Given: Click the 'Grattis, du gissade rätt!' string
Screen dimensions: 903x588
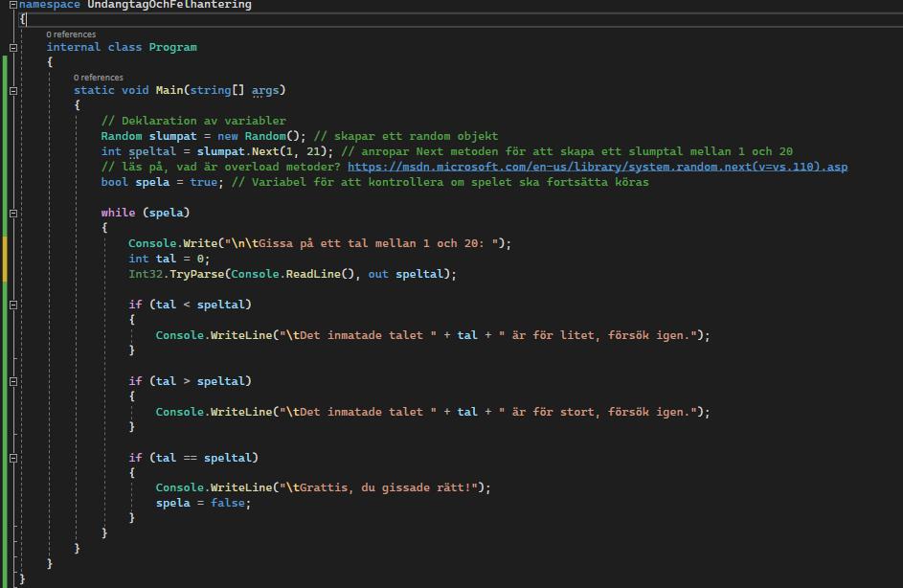Looking at the screenshot, I should (383, 487).
